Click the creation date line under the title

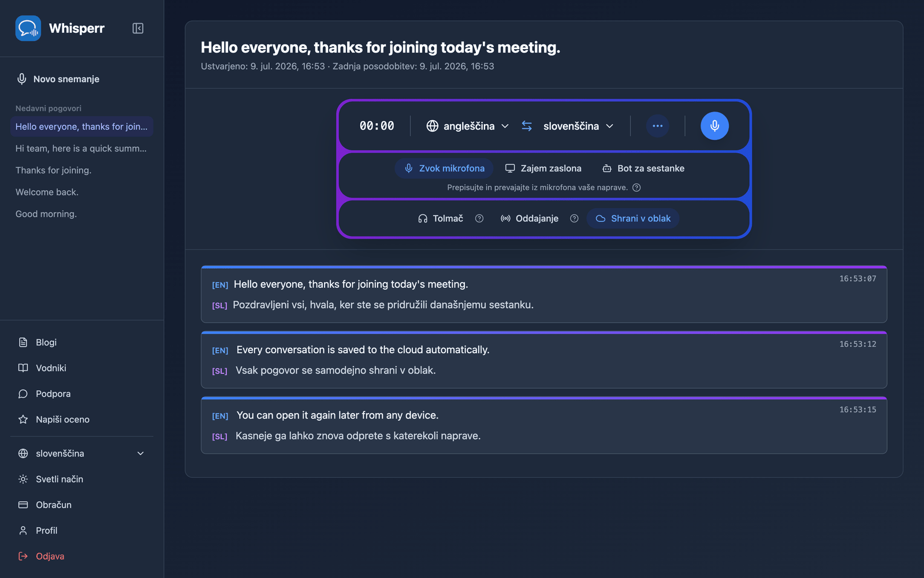tap(347, 66)
